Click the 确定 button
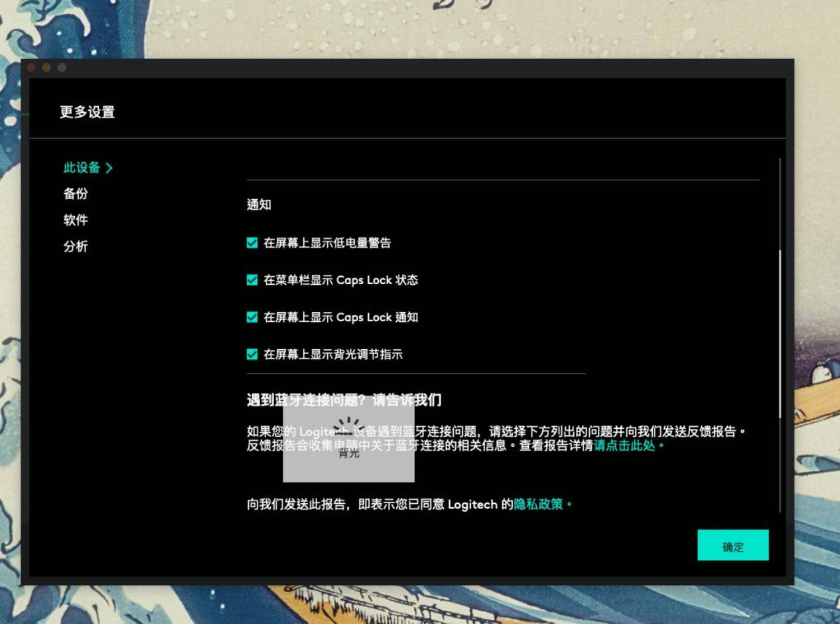 tap(733, 545)
